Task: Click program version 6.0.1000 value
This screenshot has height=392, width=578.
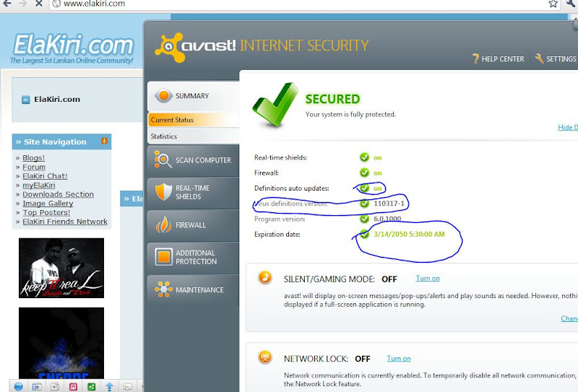Action: coord(387,219)
